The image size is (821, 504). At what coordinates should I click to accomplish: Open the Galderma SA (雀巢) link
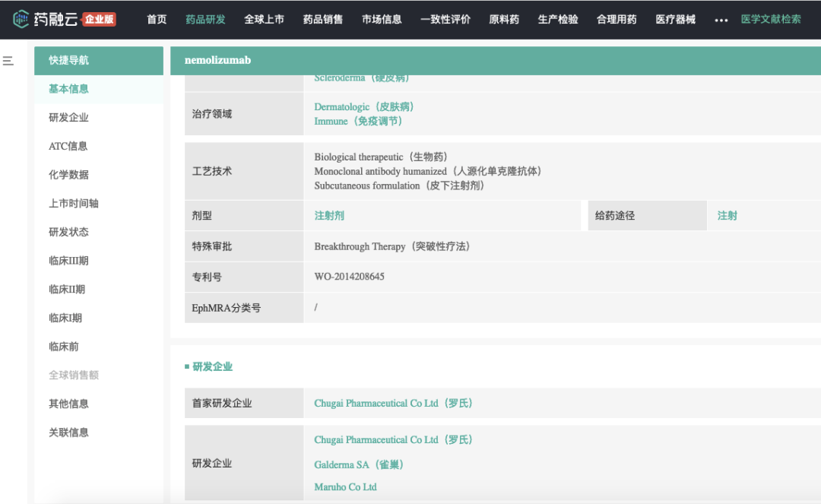point(359,464)
